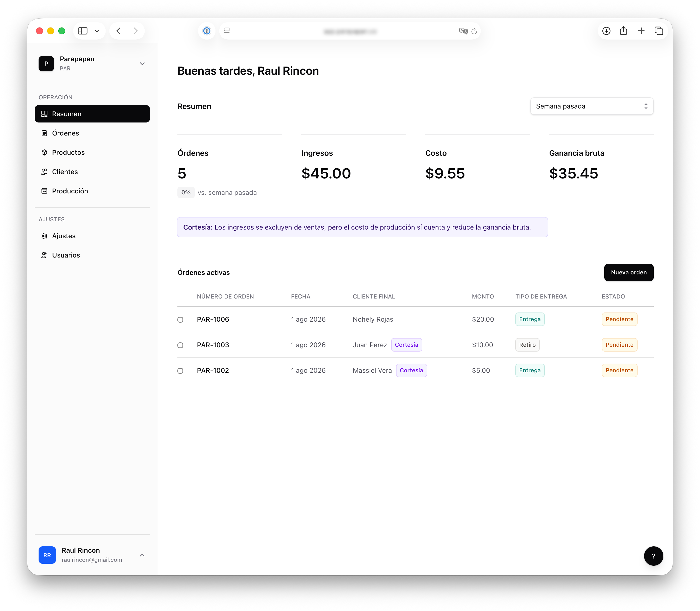Screen dimensions: 700x611
Task: Click the Costo value $9.55
Action: [x=445, y=174]
